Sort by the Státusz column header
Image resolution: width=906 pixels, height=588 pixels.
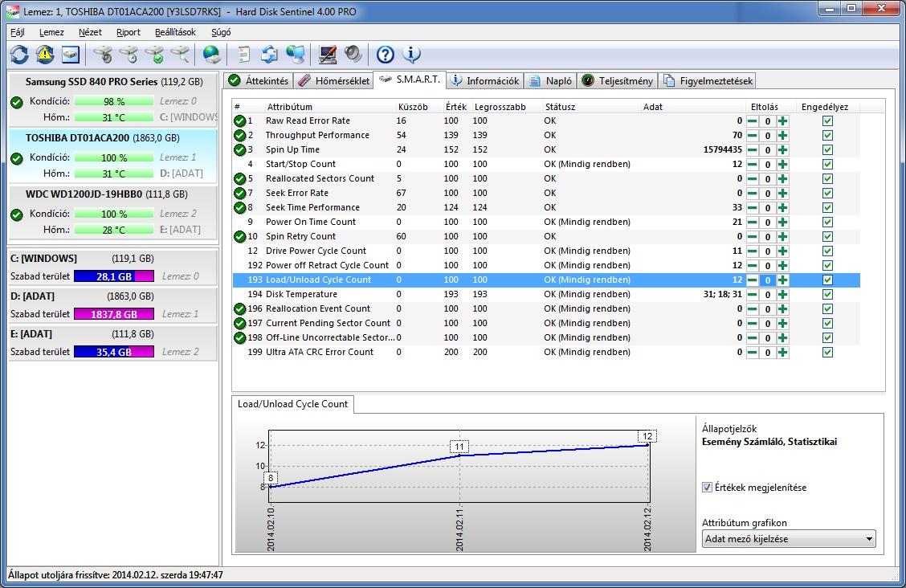click(559, 107)
